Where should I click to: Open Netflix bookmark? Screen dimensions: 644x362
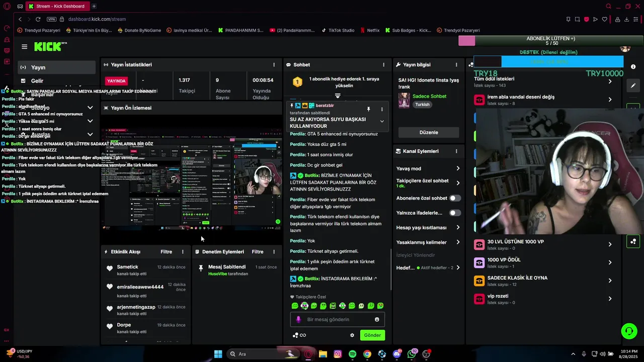click(370, 30)
